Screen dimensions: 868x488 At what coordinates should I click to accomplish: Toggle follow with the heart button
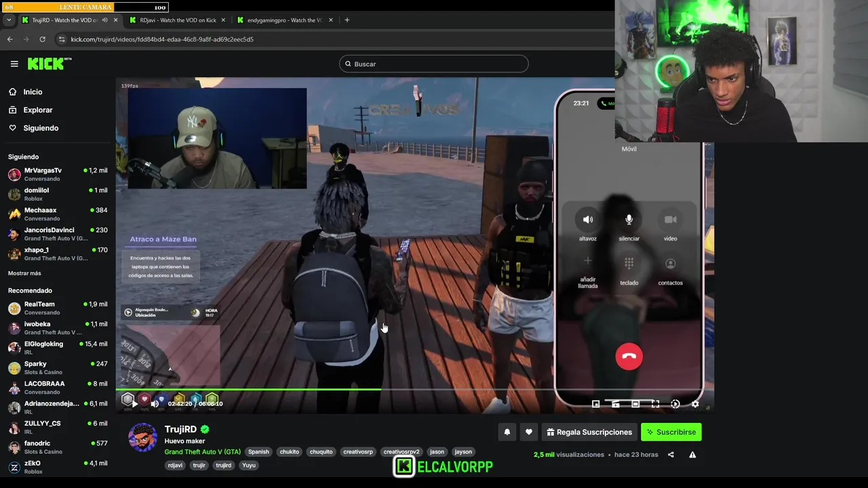(529, 432)
